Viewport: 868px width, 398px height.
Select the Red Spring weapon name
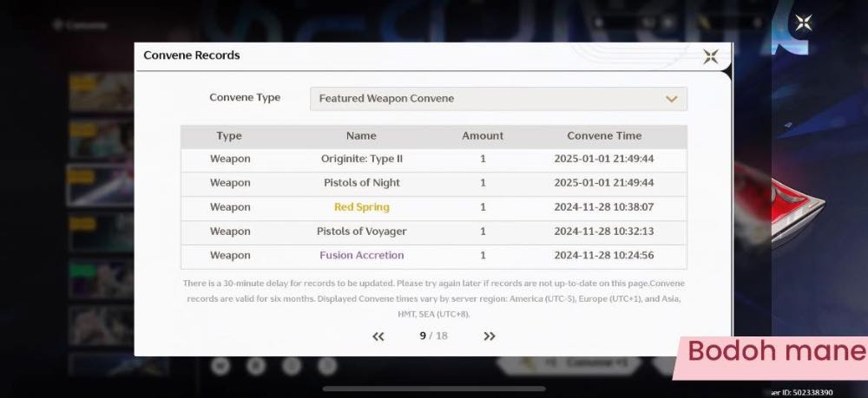[361, 207]
